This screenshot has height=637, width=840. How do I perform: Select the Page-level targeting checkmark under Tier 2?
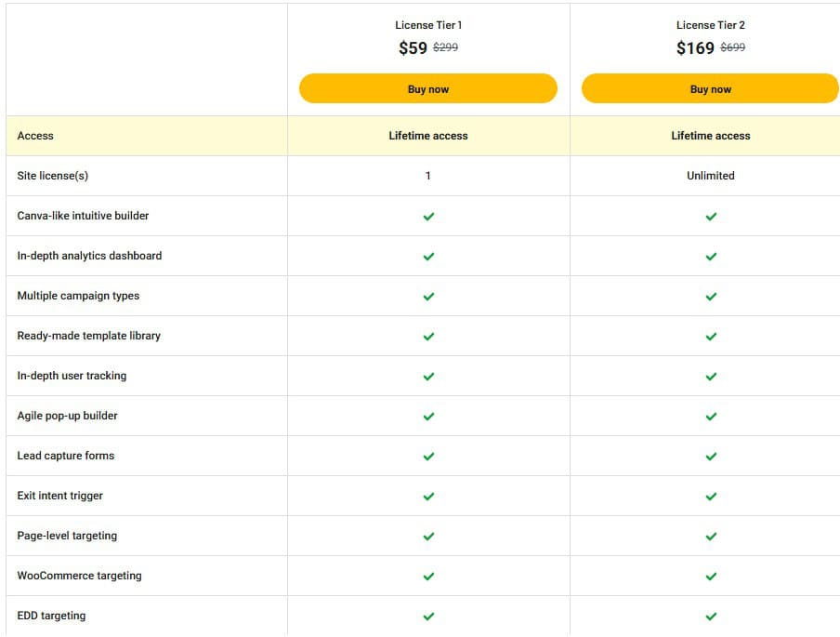coord(711,536)
